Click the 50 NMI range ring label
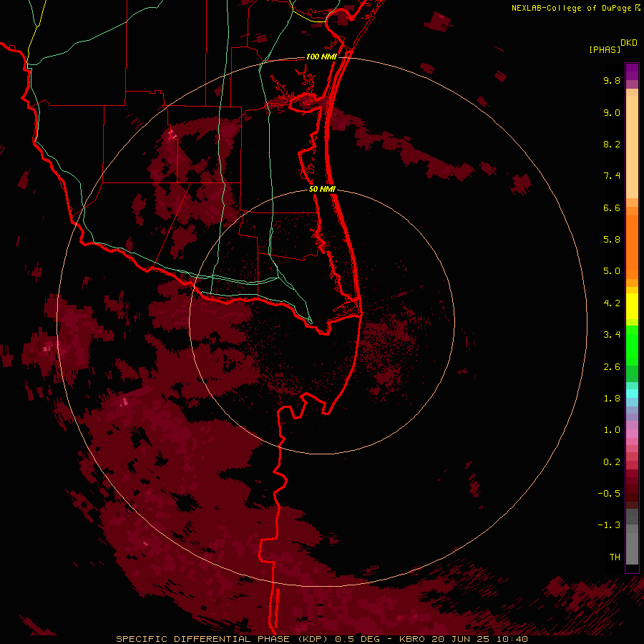 pyautogui.click(x=322, y=189)
